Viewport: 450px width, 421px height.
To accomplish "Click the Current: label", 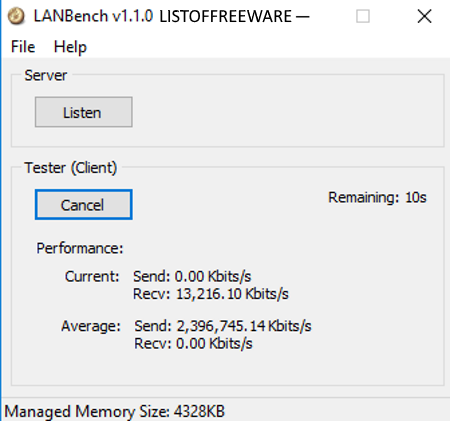I will click(x=92, y=276).
